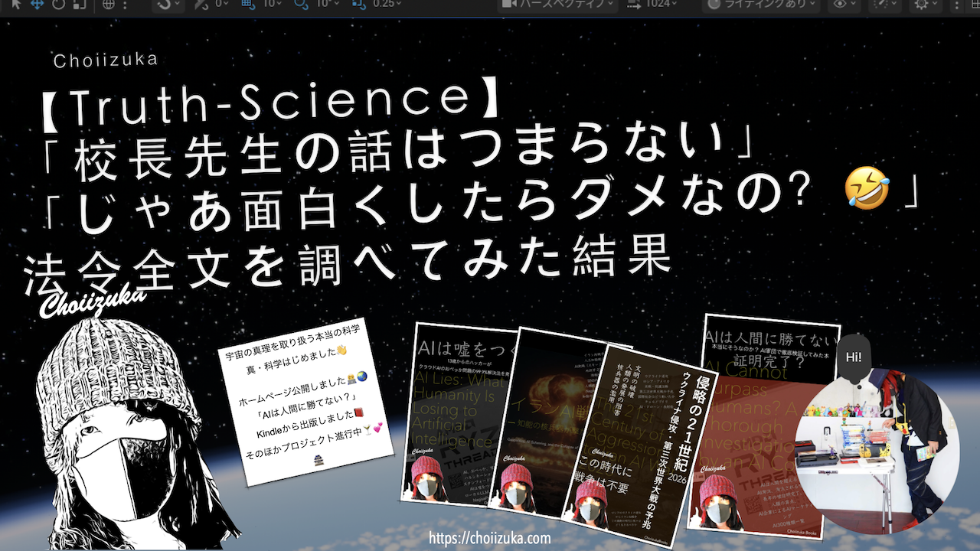The width and height of the screenshot is (980, 551).
Task: Select the rotate gizmo tool
Action: click(59, 4)
